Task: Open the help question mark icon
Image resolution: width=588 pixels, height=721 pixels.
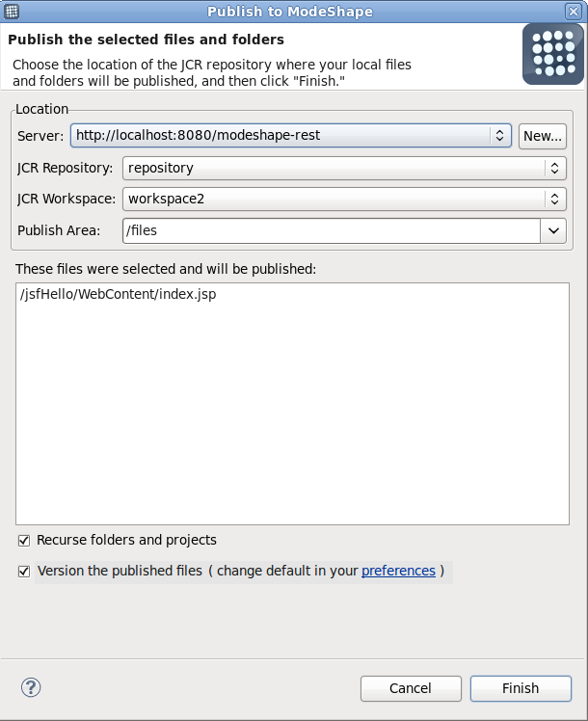Action: 31,687
